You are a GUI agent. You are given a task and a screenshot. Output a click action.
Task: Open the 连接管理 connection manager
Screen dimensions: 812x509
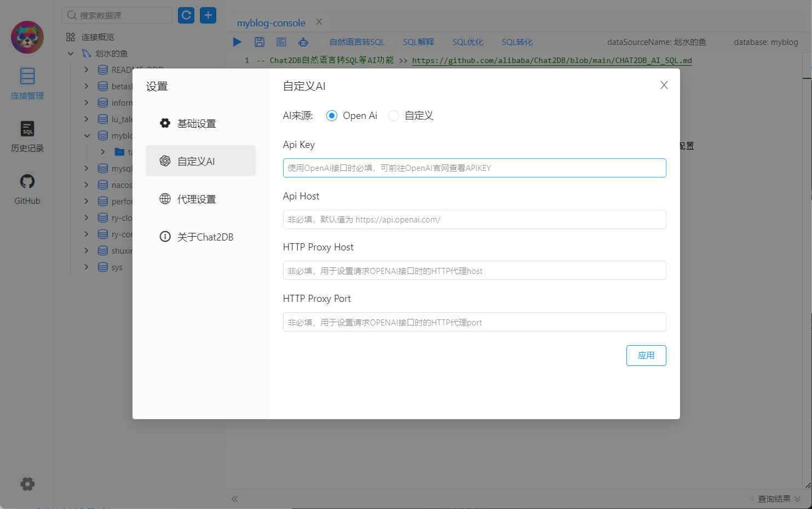pos(27,84)
